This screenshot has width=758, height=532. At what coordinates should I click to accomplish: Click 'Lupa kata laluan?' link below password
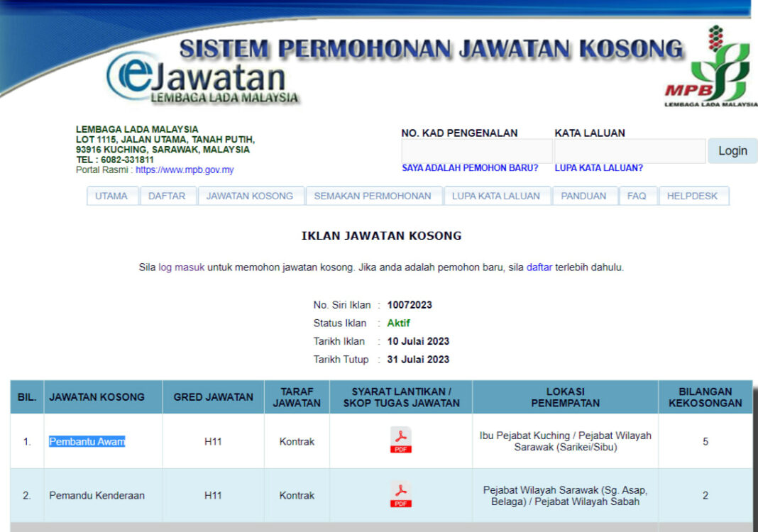pyautogui.click(x=598, y=168)
